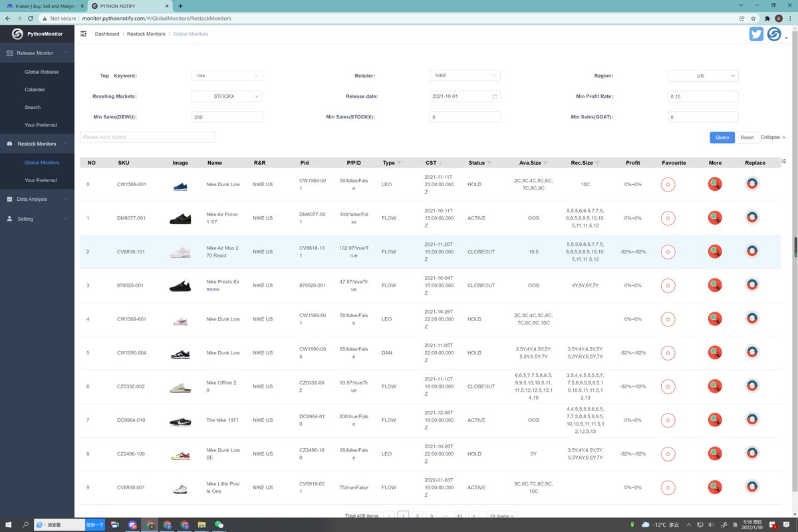Click the Min Sales(DEWU) field
The width and height of the screenshot is (798, 532).
[x=227, y=117]
